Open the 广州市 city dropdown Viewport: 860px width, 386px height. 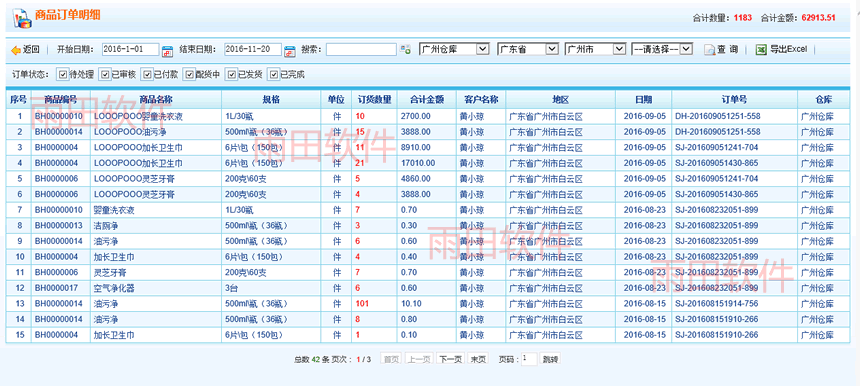596,49
